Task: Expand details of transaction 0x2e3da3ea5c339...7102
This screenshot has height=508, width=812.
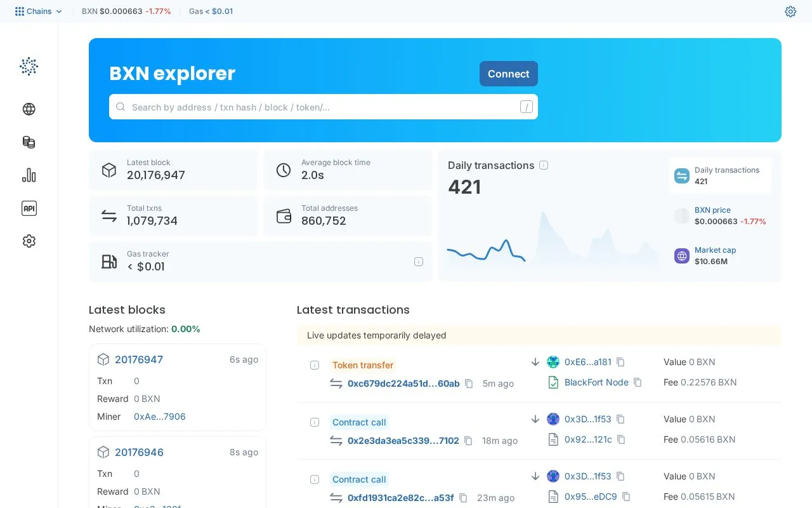Action: click(315, 422)
